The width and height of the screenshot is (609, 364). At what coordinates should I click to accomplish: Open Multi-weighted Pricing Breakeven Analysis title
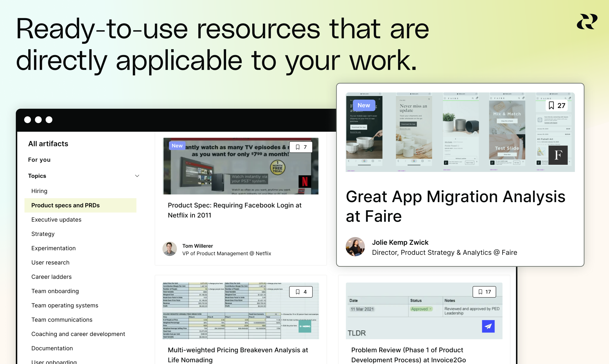pos(238,355)
